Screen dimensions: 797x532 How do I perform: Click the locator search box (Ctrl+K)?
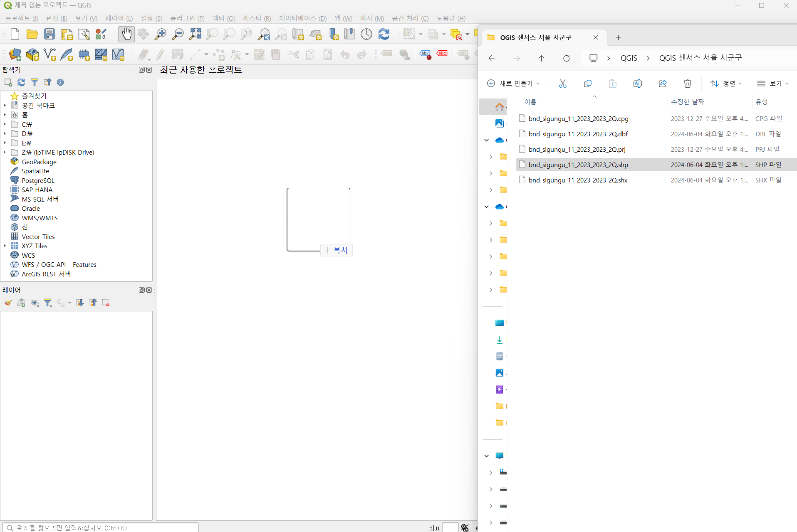click(100, 527)
